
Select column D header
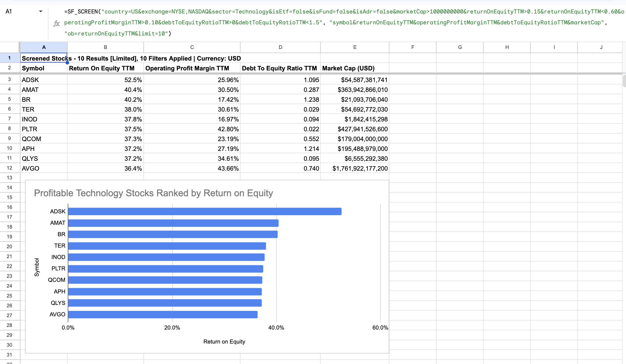[x=280, y=47]
